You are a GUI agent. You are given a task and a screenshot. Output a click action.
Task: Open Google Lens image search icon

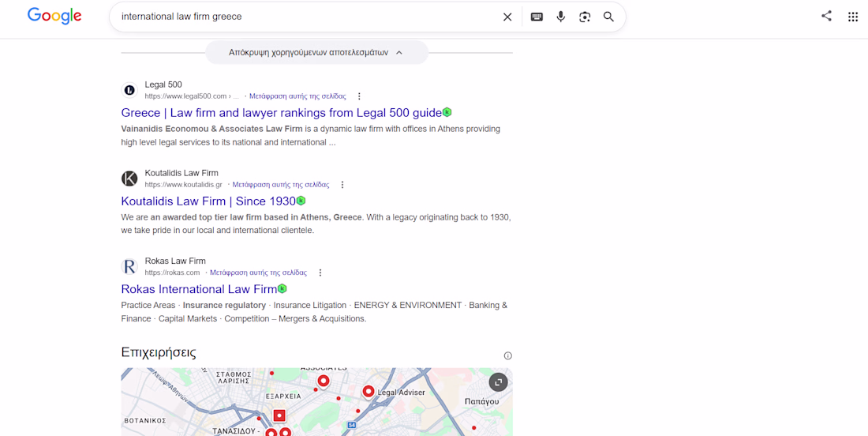pyautogui.click(x=585, y=17)
